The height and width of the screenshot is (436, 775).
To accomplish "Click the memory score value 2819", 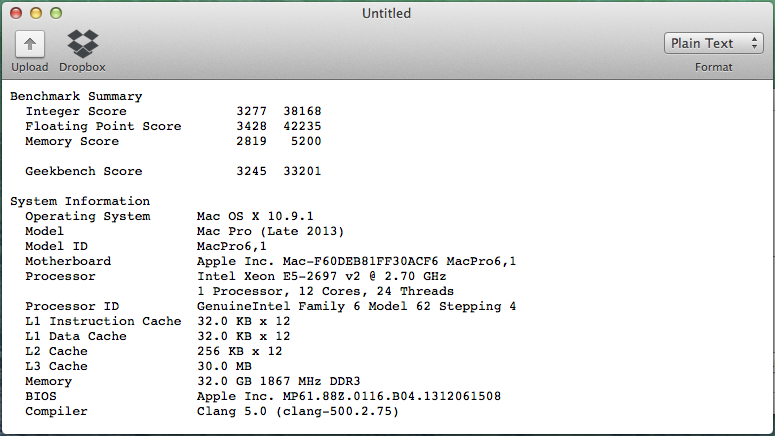I will [252, 141].
